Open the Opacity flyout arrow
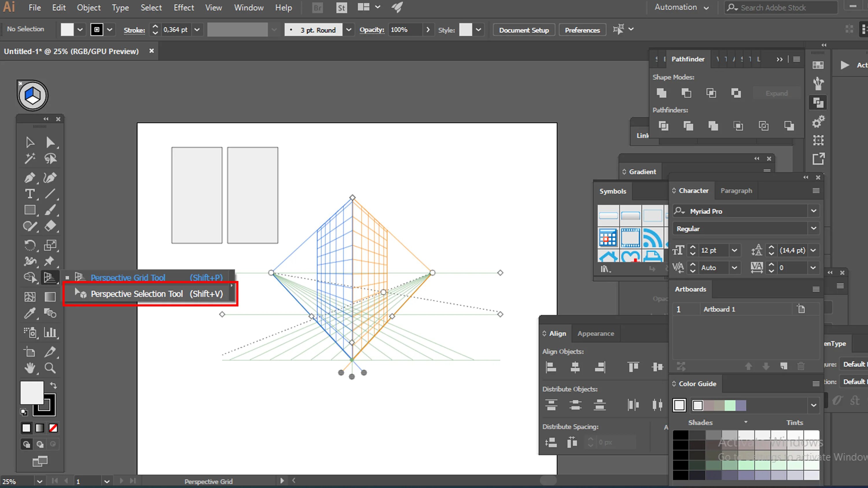This screenshot has height=488, width=868. tap(428, 30)
